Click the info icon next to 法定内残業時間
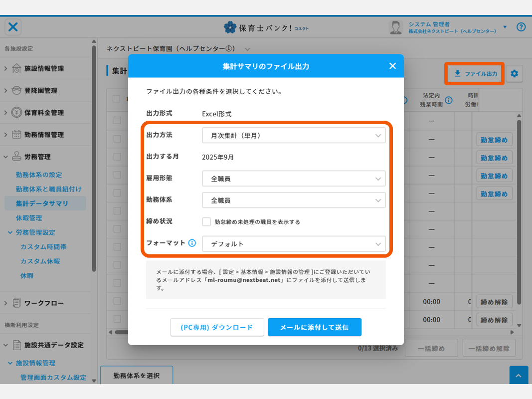532x399 pixels. pos(449,100)
